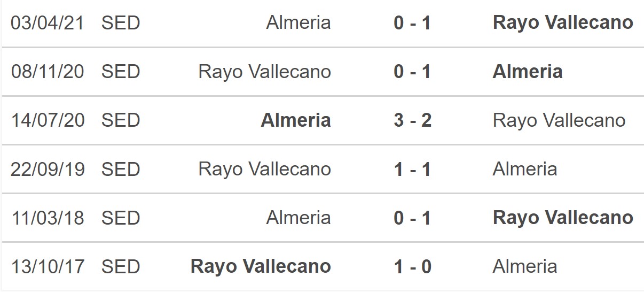
Task: Open the 1 - 0 match score
Action: 412,266
